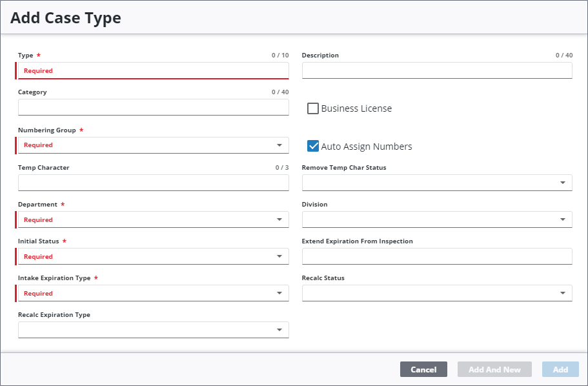Viewport: 588px width, 386px height.
Task: Expand the Recalc Status dropdown
Action: 437,294
